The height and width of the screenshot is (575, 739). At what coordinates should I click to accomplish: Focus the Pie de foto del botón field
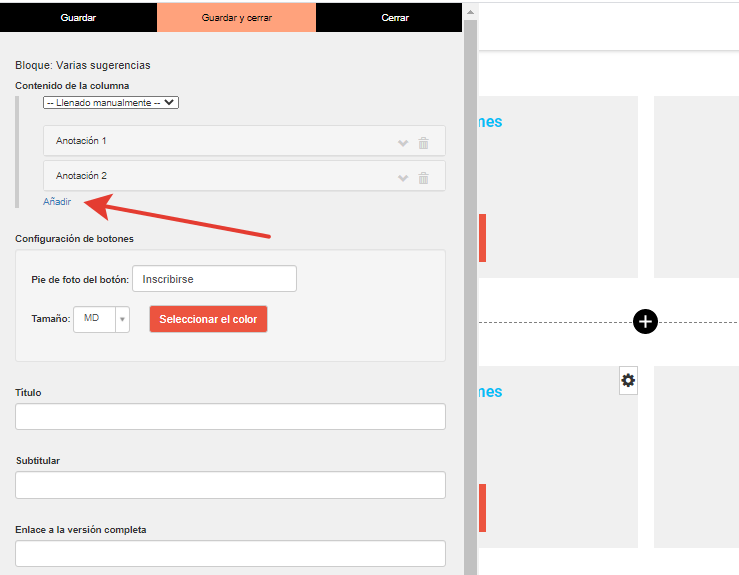[x=214, y=279]
